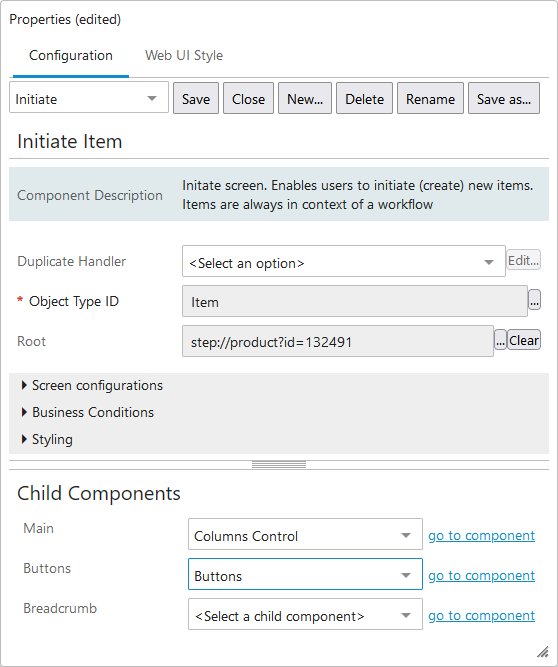Image resolution: width=558 pixels, height=667 pixels.
Task: Expand the Styling section
Action: pyautogui.click(x=47, y=439)
